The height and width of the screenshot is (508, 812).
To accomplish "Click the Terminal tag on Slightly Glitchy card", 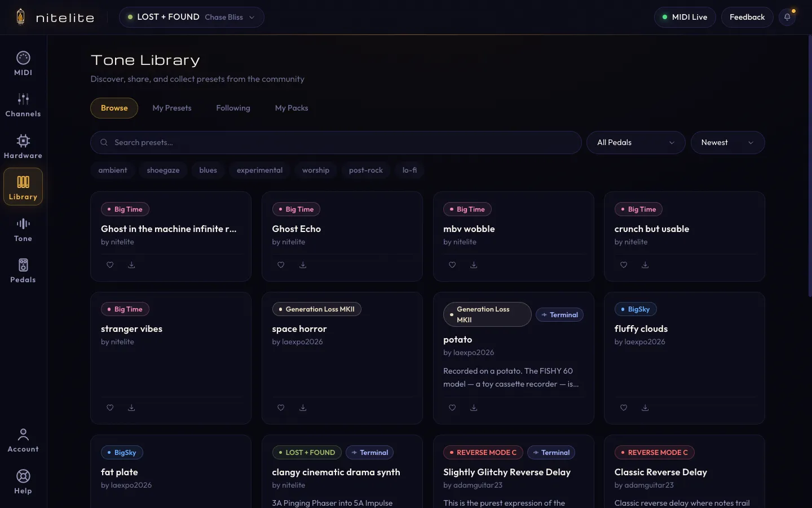I will [x=551, y=453].
